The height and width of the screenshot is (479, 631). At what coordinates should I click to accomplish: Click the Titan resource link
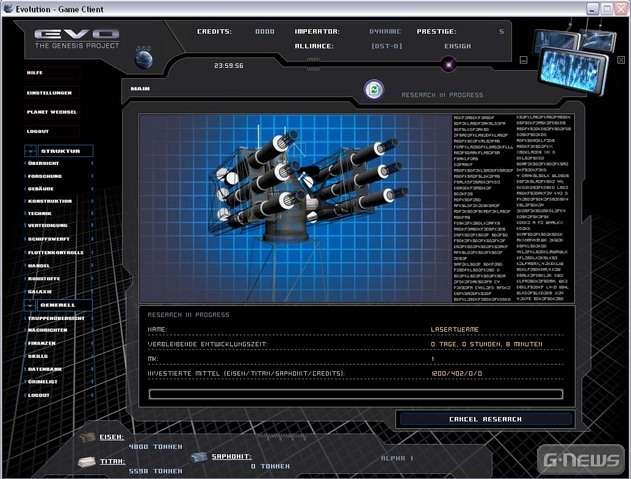coord(113,462)
